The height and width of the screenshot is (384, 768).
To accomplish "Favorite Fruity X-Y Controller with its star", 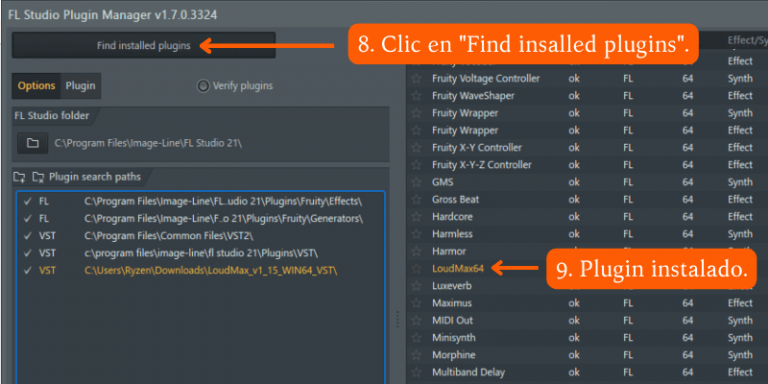I will [416, 147].
